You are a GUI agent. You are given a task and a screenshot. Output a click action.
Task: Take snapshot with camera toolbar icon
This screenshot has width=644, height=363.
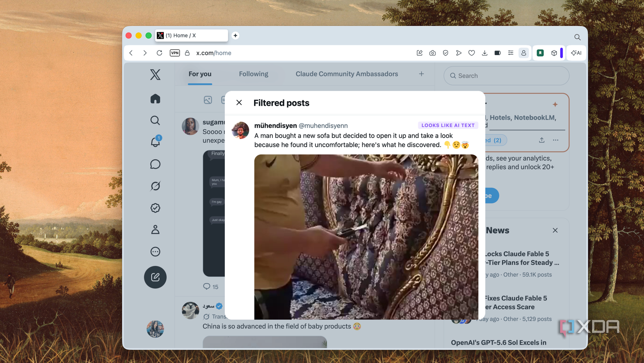(x=432, y=53)
